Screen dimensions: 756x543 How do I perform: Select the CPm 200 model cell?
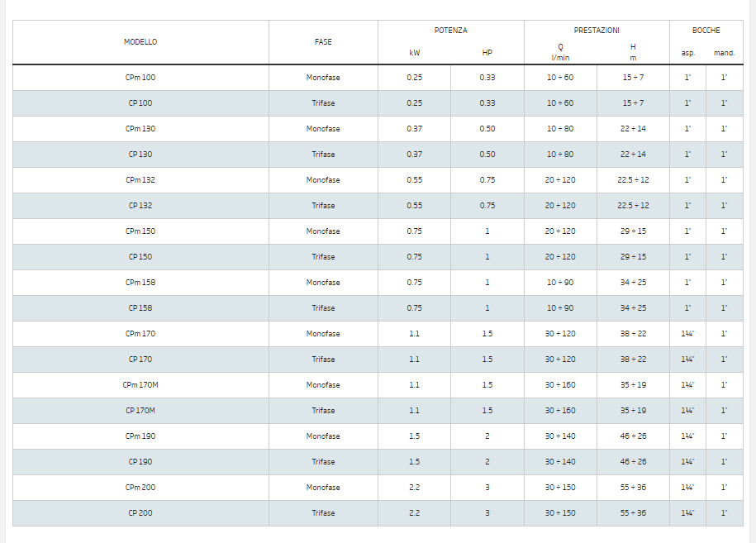[140, 488]
